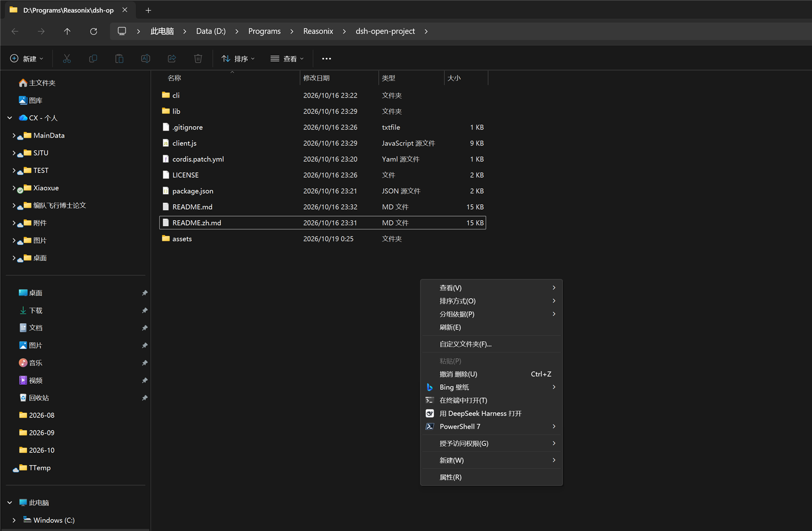Click the cli folder icon
The width and height of the screenshot is (812, 531).
click(165, 95)
